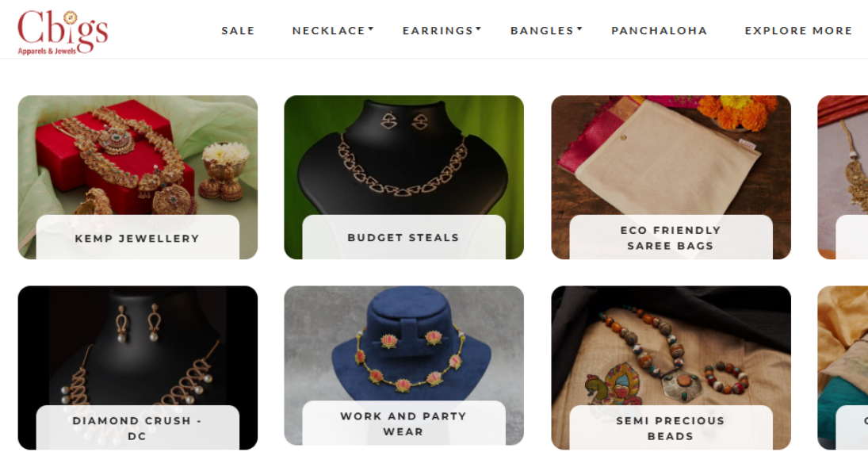Select the partially visible top-right category card

843,178
